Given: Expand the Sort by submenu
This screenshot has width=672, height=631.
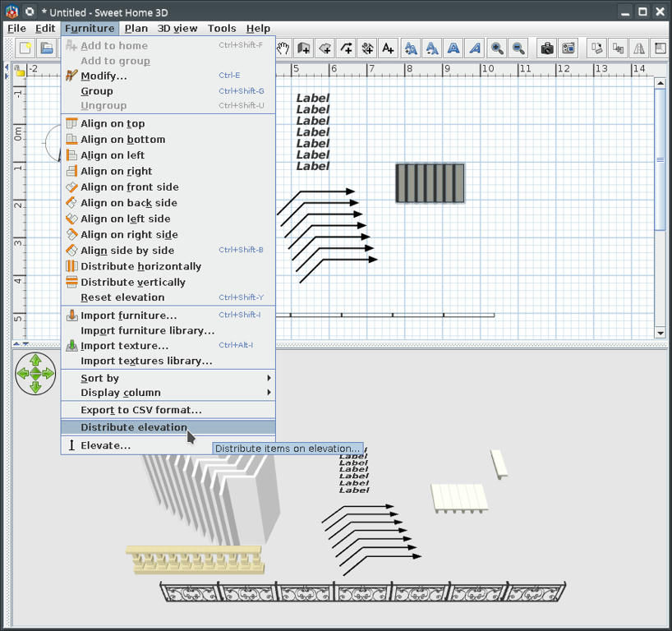Looking at the screenshot, I should point(168,378).
